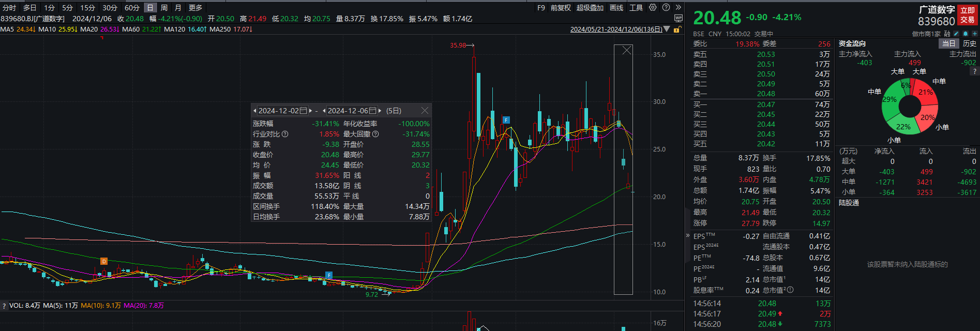Switch to 周 weekly chart tab
Image resolution: width=980 pixels, height=331 pixels.
[164, 8]
